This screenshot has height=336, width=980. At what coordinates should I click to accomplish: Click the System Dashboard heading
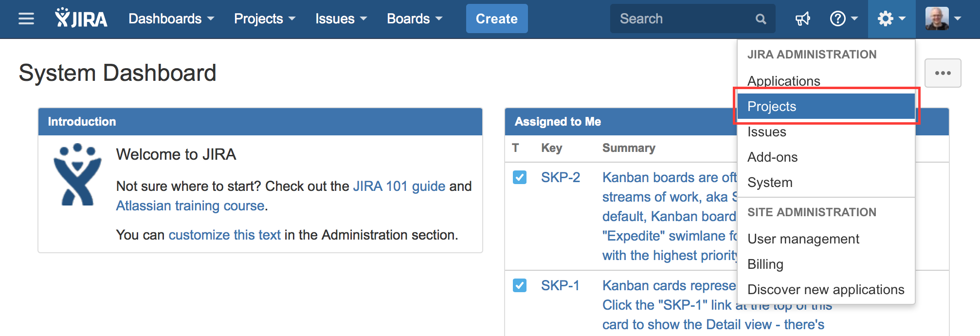tap(117, 73)
